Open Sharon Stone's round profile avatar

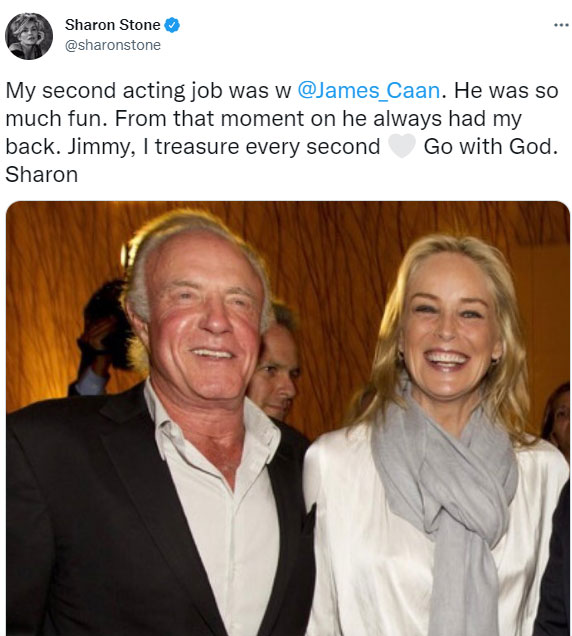29,36
